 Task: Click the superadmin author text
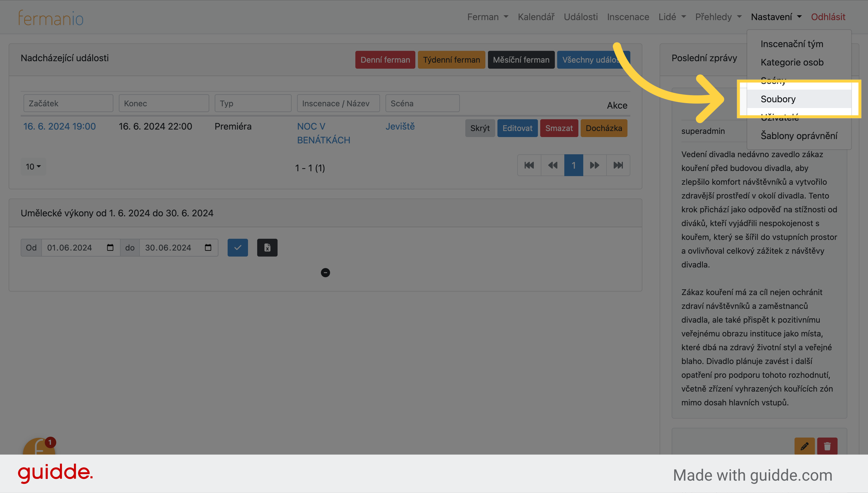point(703,131)
